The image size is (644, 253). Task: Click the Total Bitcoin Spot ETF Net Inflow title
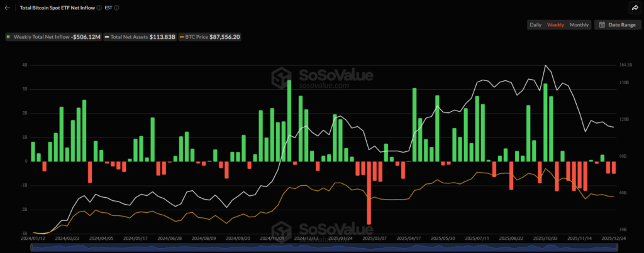point(57,8)
